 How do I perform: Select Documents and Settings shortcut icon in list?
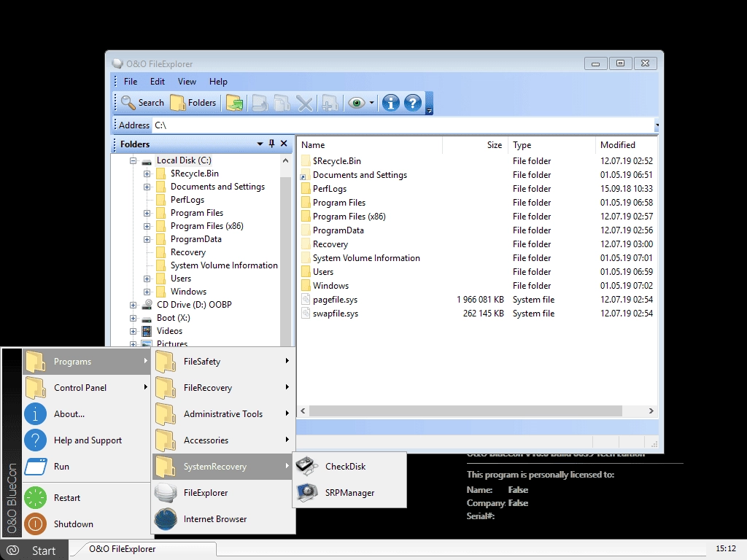point(306,175)
